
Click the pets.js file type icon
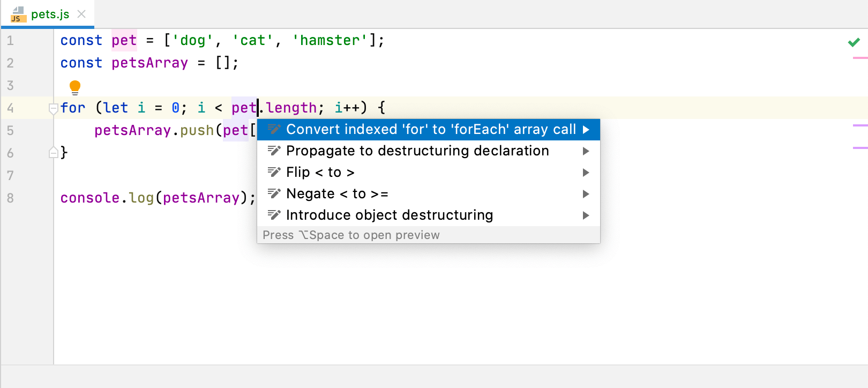pos(18,14)
